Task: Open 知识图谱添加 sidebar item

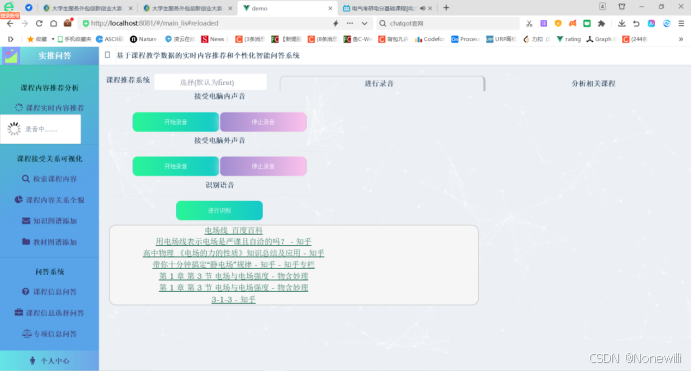Action: [x=49, y=221]
